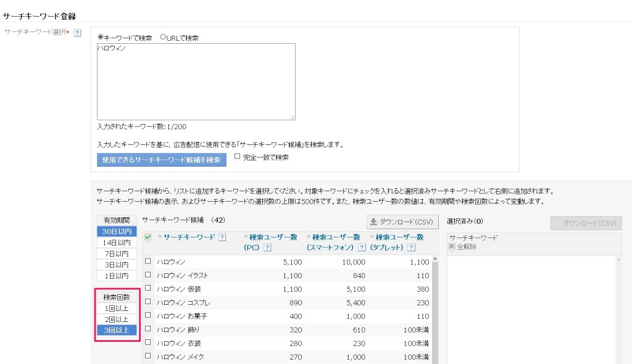Click PC value 320 in ハロウィン 飾り row
The width and height of the screenshot is (632, 364).
click(296, 329)
